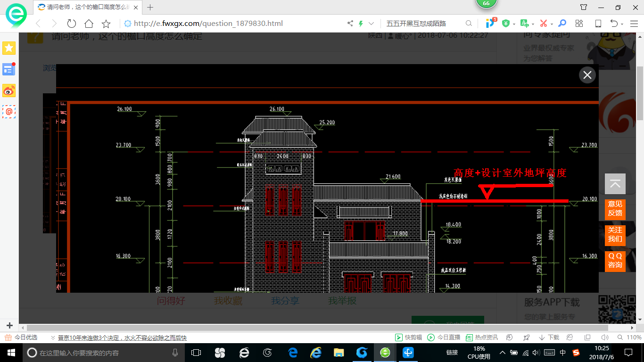Viewport: 644px width, 362px height.
Task: Click the 我分享 link
Action: [285, 300]
